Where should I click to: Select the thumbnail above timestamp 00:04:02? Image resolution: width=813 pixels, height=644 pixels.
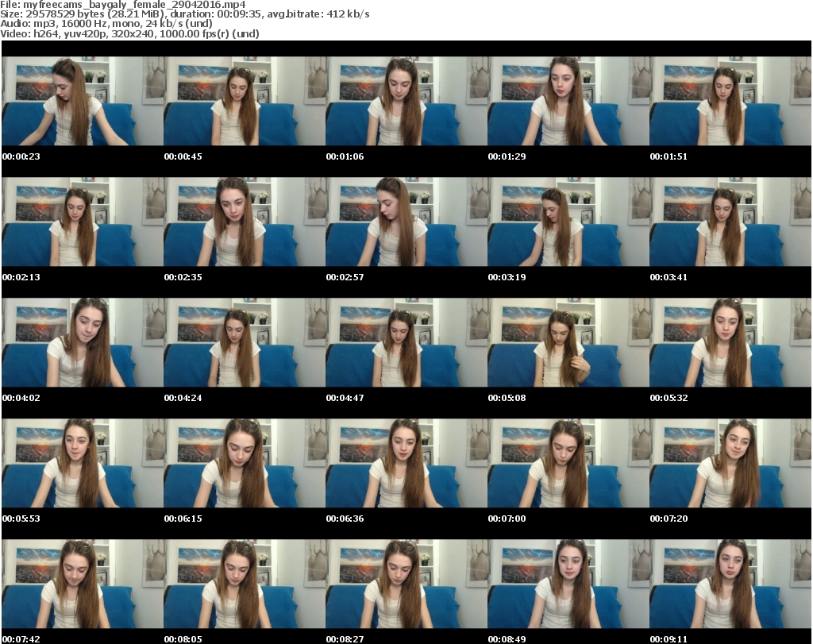pyautogui.click(x=83, y=343)
